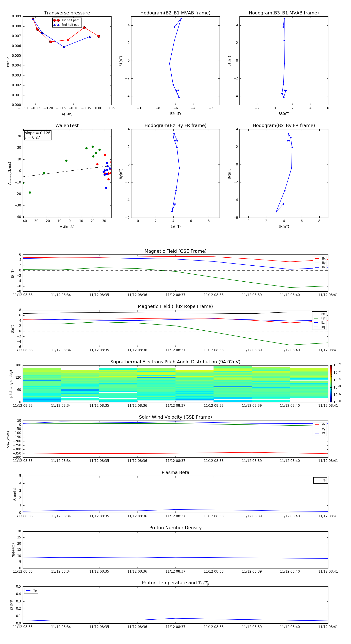The width and height of the screenshot is (351, 644).
Task: Click the pitch angle plot colorbar
Action: 331,383
